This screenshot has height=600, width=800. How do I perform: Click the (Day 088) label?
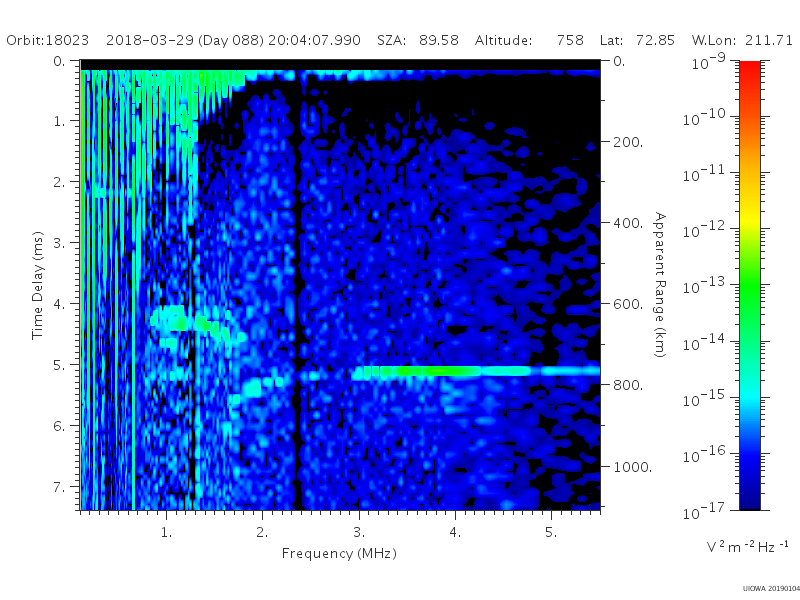231,41
